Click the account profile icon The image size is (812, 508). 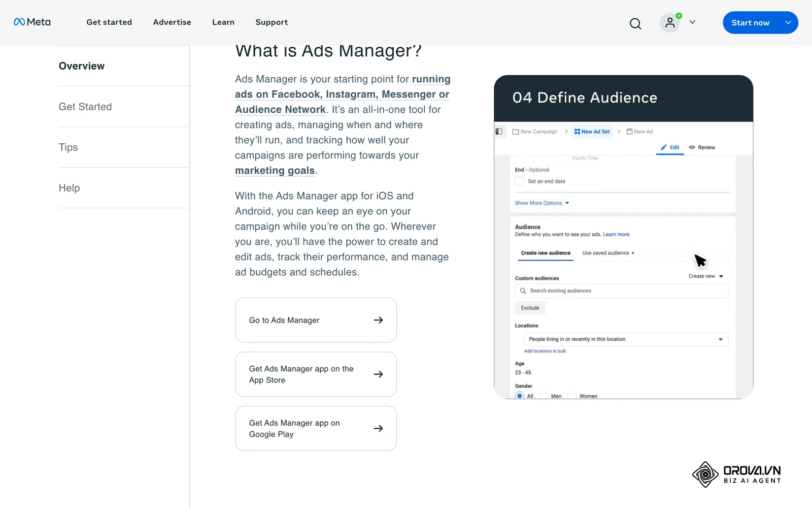coord(670,22)
